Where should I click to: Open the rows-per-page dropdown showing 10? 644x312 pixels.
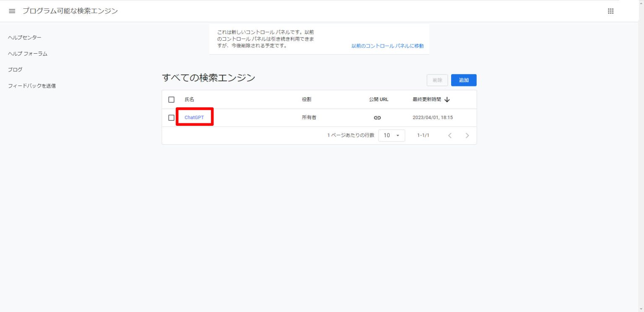391,135
